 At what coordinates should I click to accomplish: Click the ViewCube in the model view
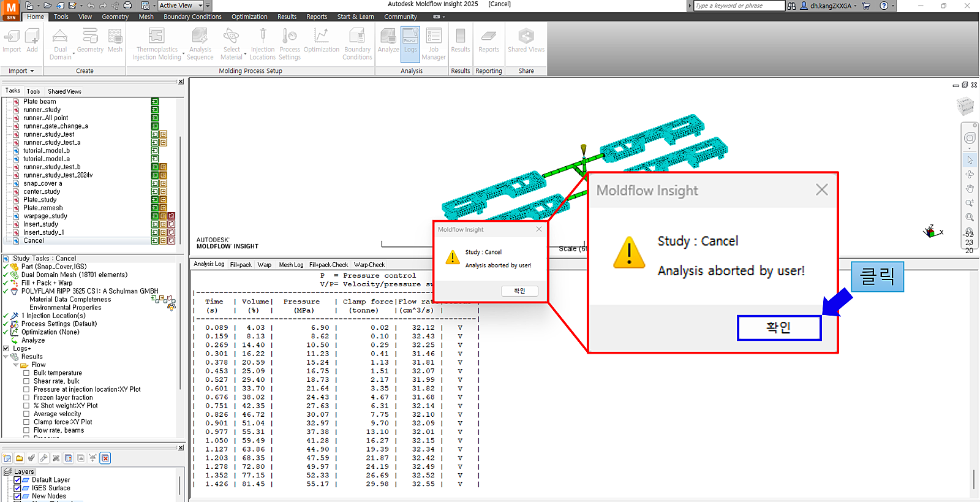coord(965,106)
